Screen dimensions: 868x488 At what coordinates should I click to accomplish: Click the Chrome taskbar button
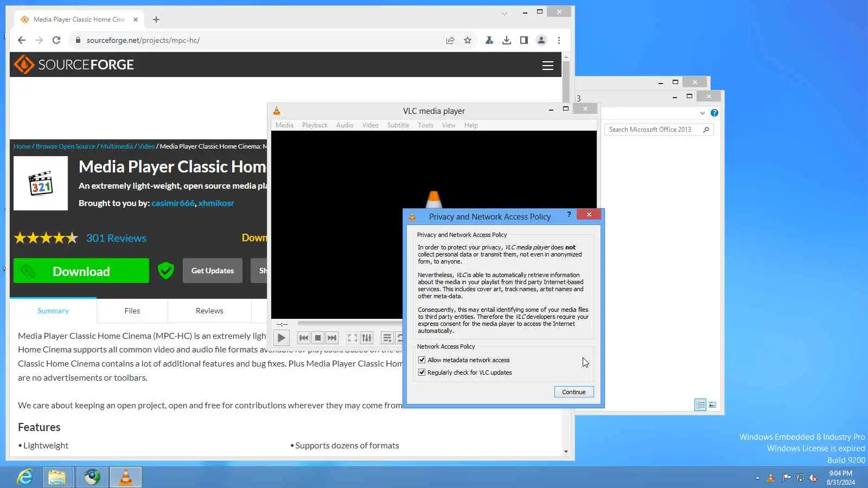point(92,477)
